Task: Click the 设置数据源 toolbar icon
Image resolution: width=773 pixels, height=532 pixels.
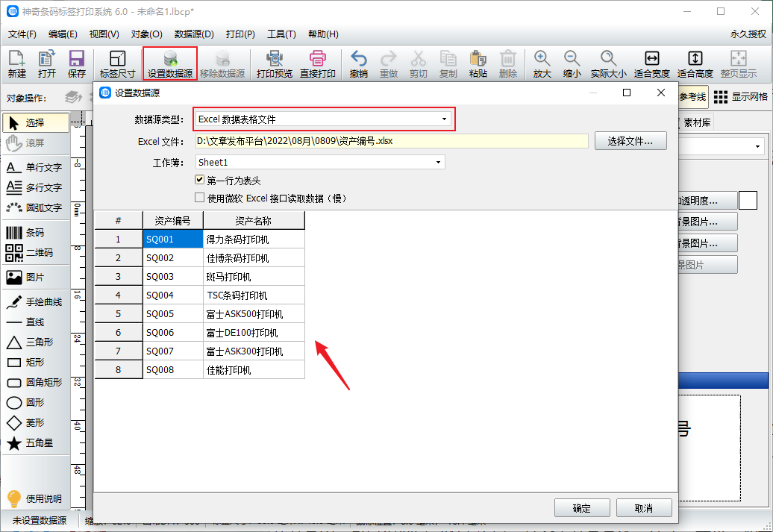Action: pos(170,64)
